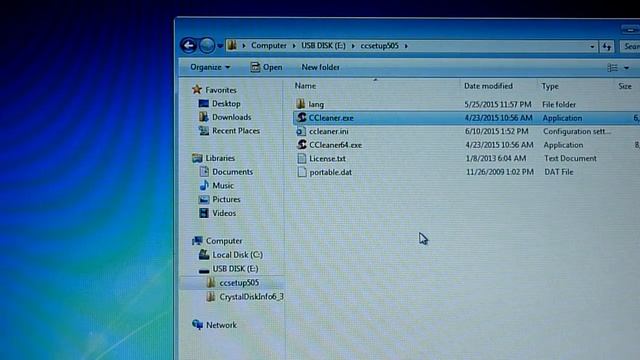Click date 6/10/2015 1:52 PM
This screenshot has width=640, height=360.
tap(497, 131)
